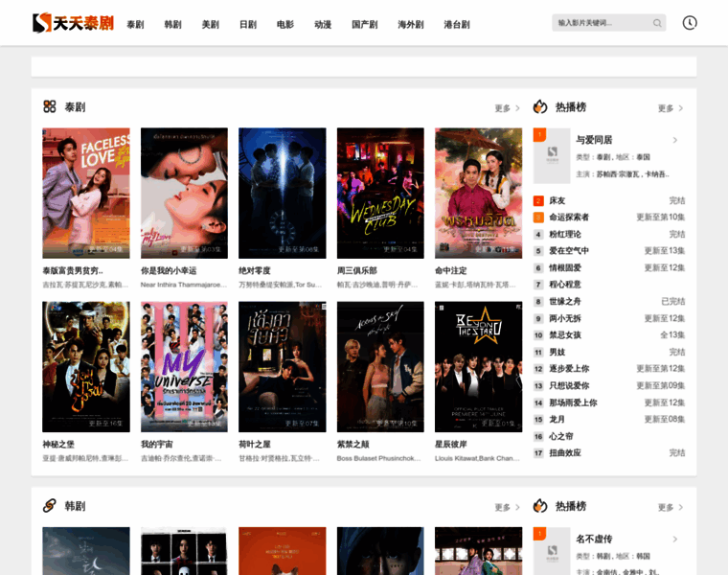Screen dimensions: 728x575
Task: Expand the 名不虚传 entry chevron
Action: tap(675, 539)
